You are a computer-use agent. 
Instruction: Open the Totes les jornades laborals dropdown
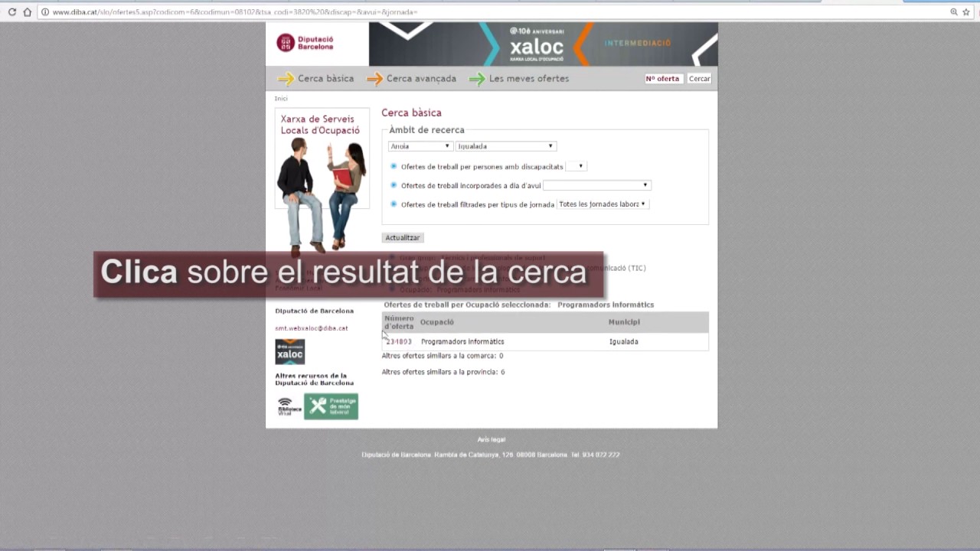coord(603,204)
